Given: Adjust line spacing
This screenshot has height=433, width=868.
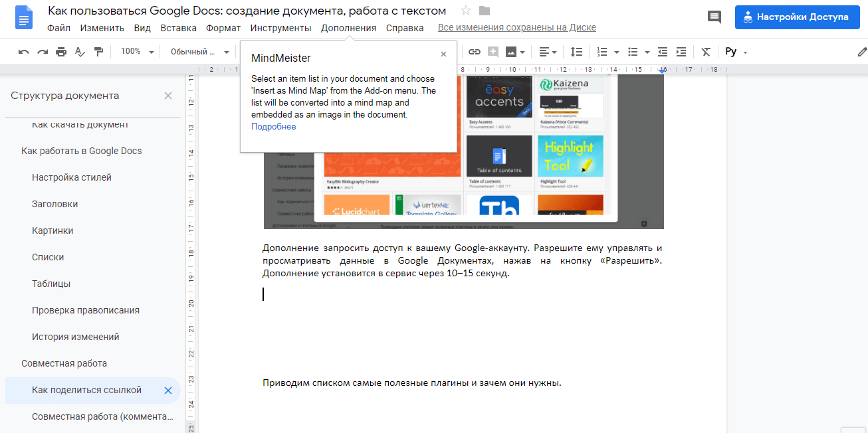Looking at the screenshot, I should click(x=576, y=51).
